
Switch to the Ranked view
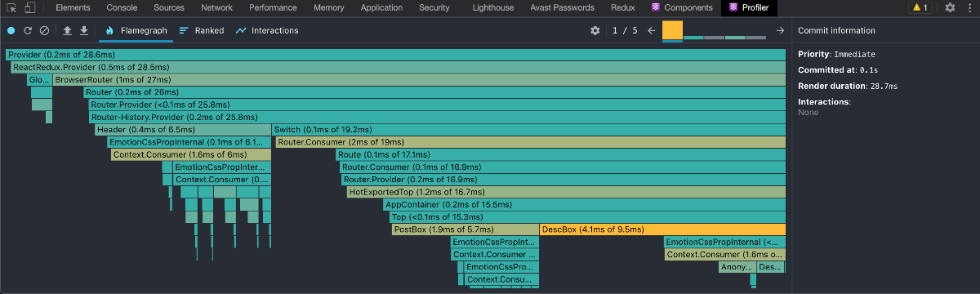coord(201,30)
